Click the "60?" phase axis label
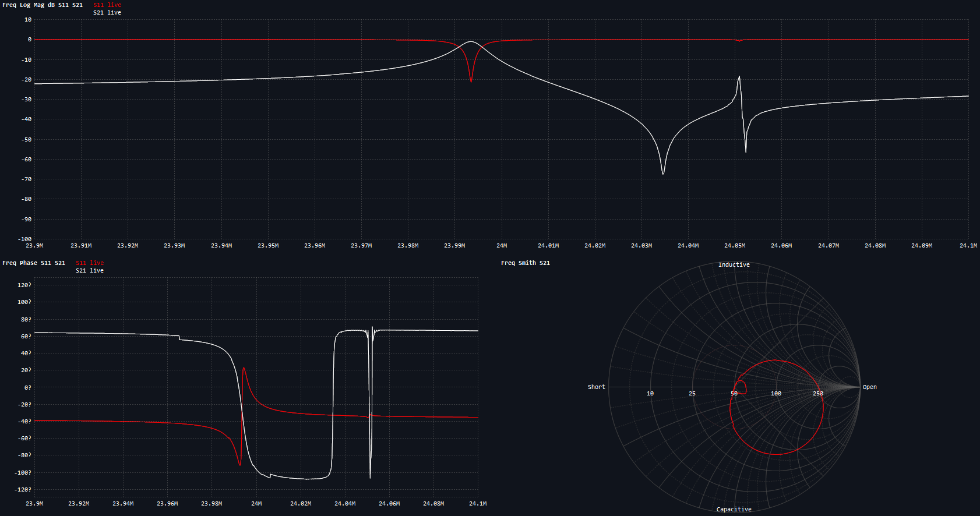This screenshot has height=516, width=980. 26,336
